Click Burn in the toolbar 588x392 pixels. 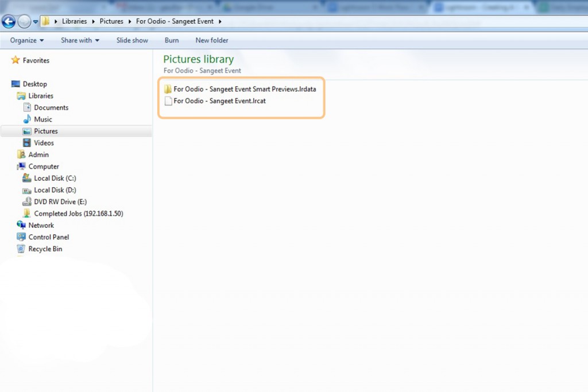tap(172, 40)
